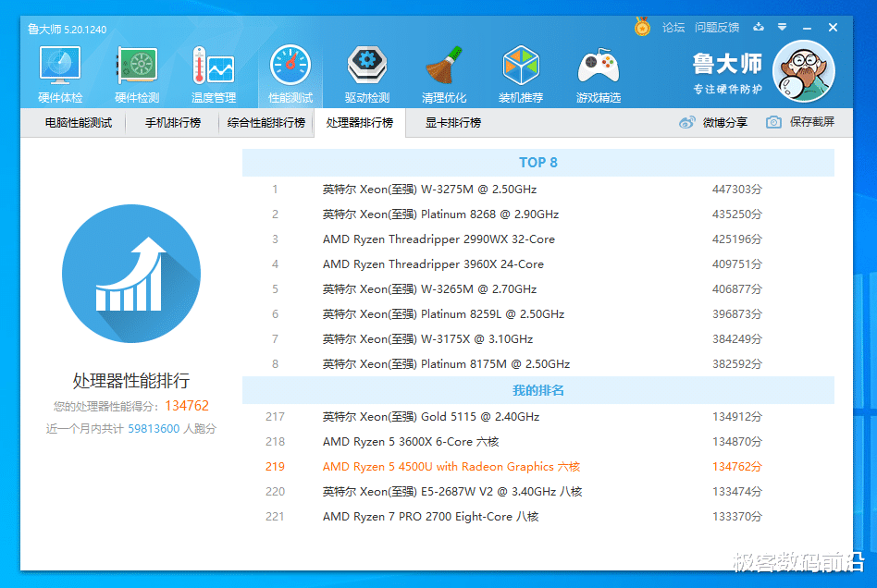877x588 pixels.
Task: Switch to 电脑性能测试 tab
Action: coord(79,123)
